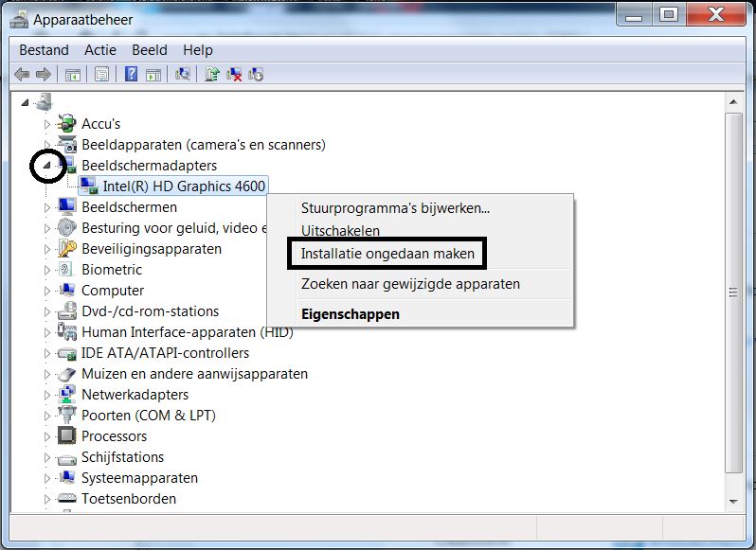Open the Actie menu
The width and height of the screenshot is (756, 550).
100,50
